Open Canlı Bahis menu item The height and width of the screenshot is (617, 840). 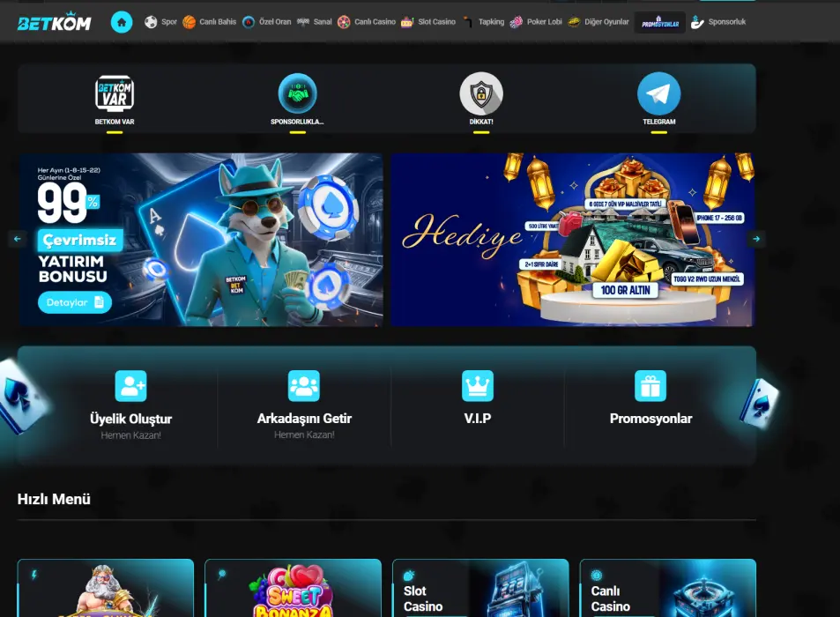point(210,22)
